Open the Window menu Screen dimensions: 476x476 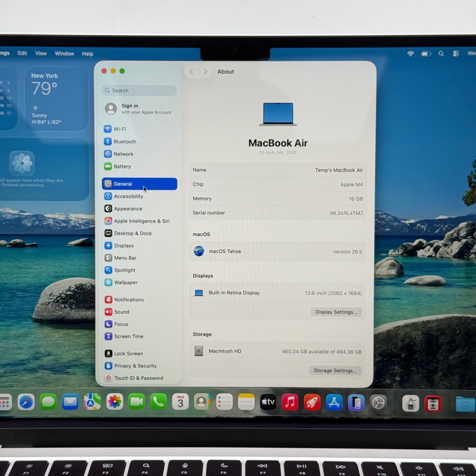[x=64, y=54]
